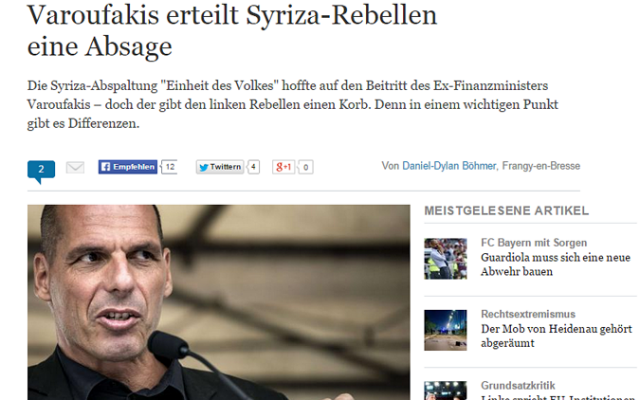The image size is (640, 400).
Task: Open the Varoufakis article main photo
Action: [x=219, y=302]
